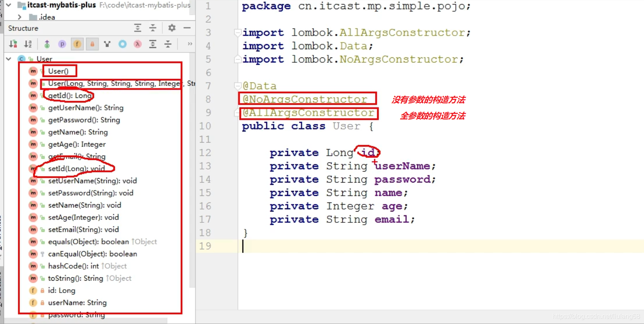Click method icon beside getPassword(): String

33,120
